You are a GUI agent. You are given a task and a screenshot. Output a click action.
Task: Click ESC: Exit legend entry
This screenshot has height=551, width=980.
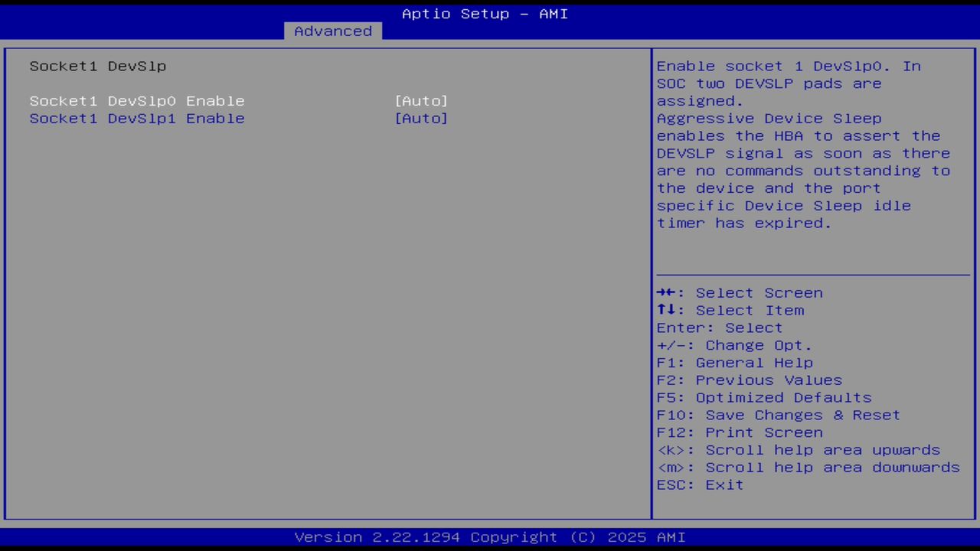700,484
